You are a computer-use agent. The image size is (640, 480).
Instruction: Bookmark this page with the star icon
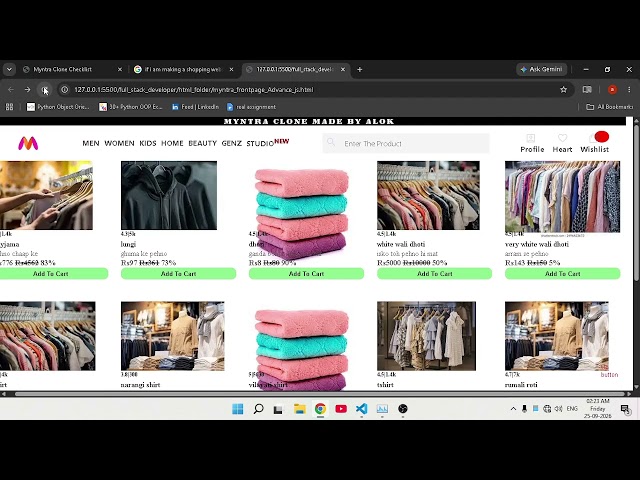pyautogui.click(x=564, y=90)
